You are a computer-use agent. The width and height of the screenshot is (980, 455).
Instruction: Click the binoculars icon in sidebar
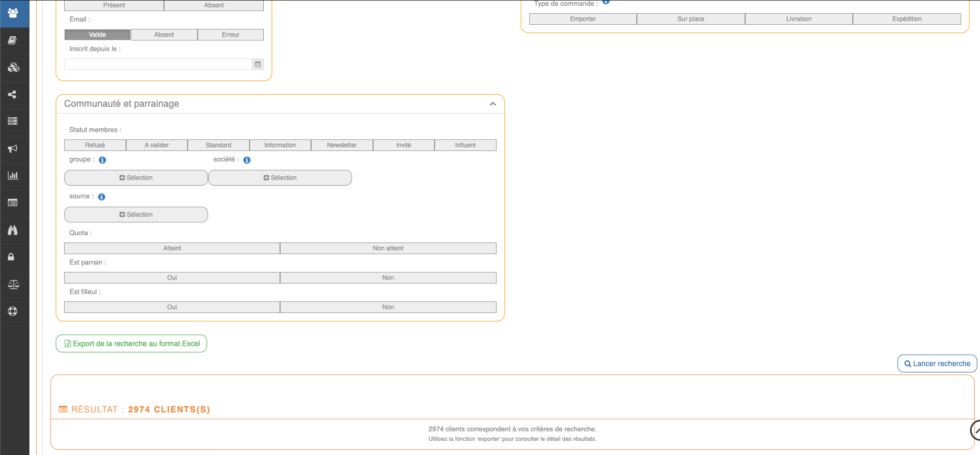pos(13,230)
